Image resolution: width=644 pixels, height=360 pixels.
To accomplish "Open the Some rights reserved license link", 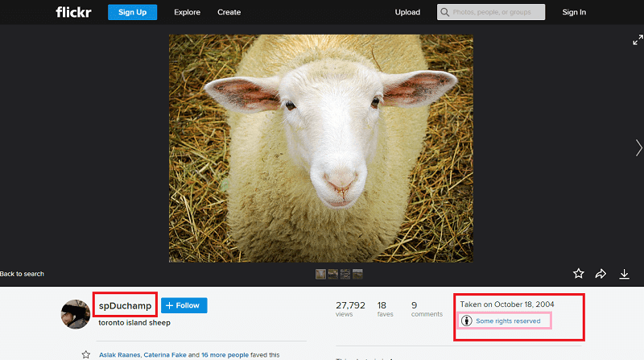I will pyautogui.click(x=508, y=321).
